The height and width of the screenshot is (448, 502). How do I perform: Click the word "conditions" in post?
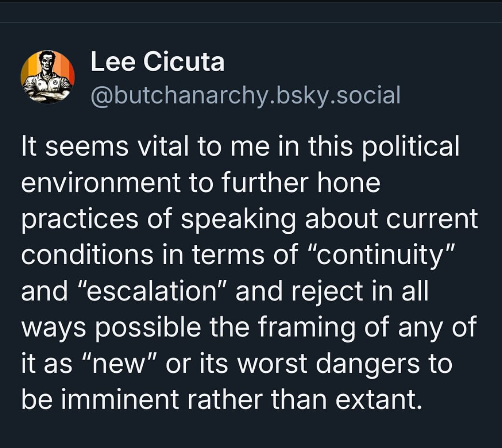click(87, 255)
